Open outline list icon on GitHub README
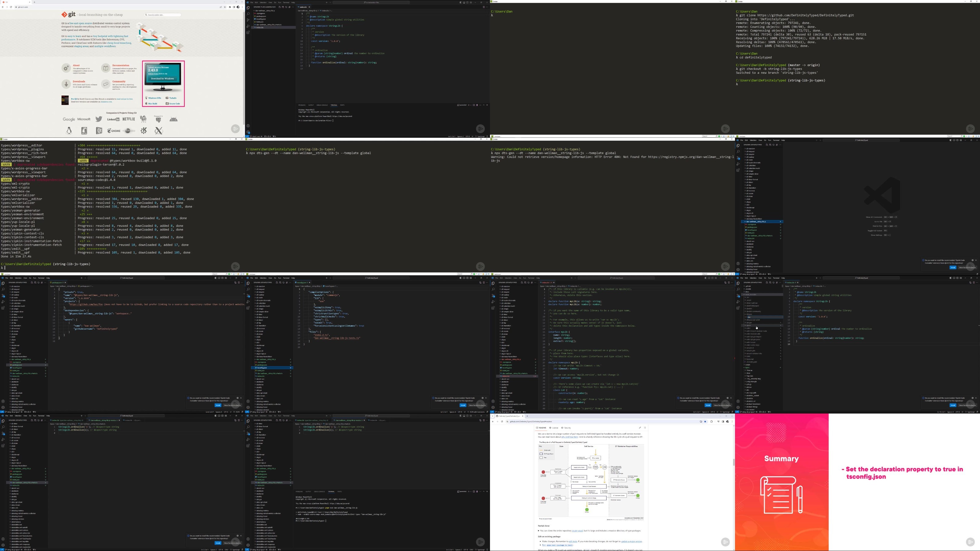Image resolution: width=980 pixels, height=551 pixels. [645, 428]
